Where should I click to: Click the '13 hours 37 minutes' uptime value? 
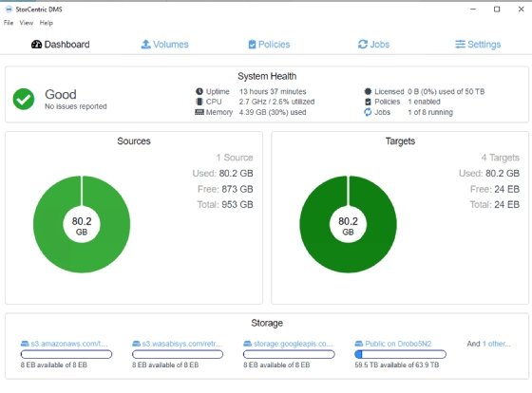pos(273,91)
